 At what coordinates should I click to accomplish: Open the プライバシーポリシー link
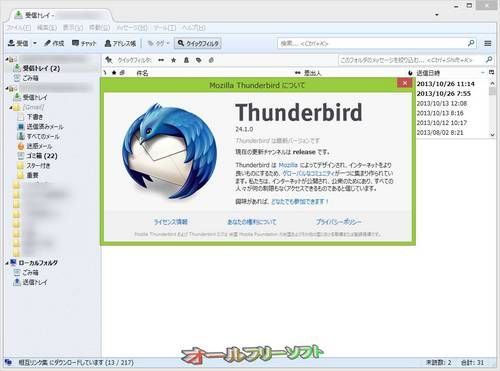[x=339, y=222]
